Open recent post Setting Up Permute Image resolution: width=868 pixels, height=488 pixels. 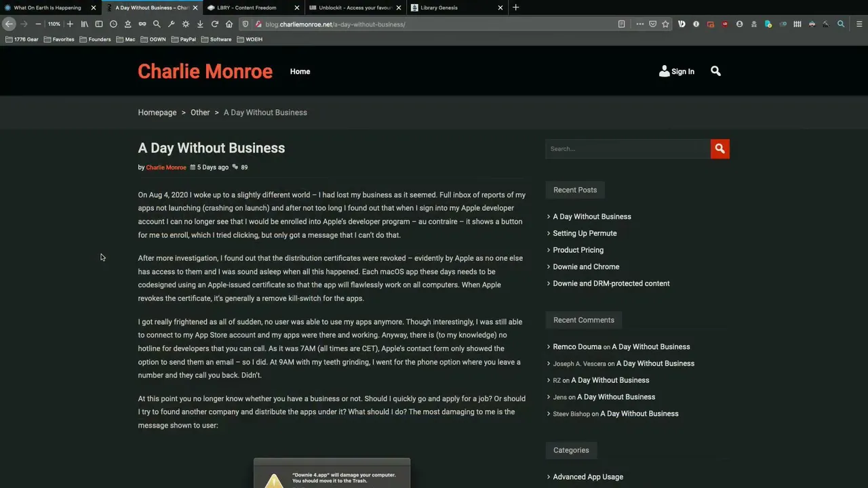coord(585,233)
